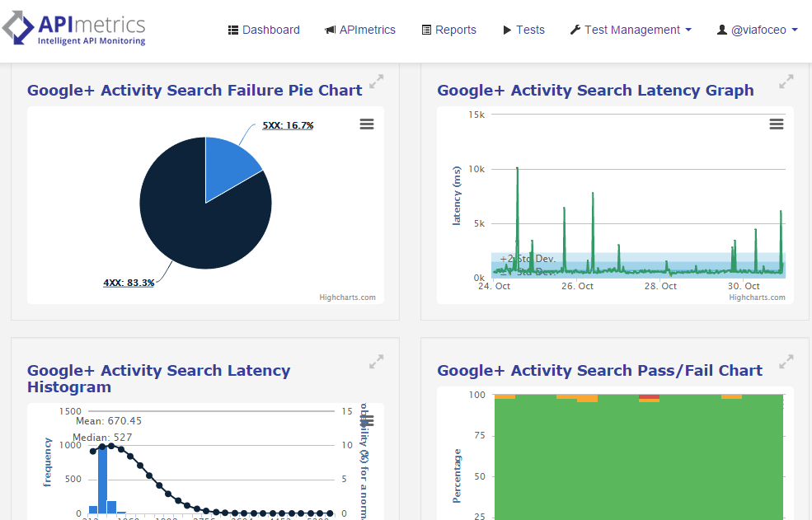Open the histogram chart hamburger menu
Viewport: 812px width, 520px height.
[368, 420]
